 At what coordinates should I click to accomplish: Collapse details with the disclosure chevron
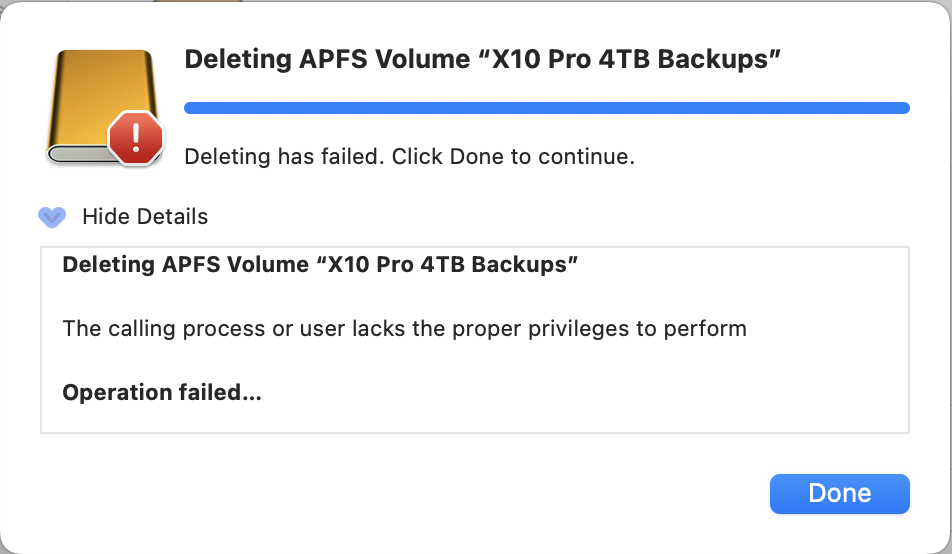pos(51,216)
